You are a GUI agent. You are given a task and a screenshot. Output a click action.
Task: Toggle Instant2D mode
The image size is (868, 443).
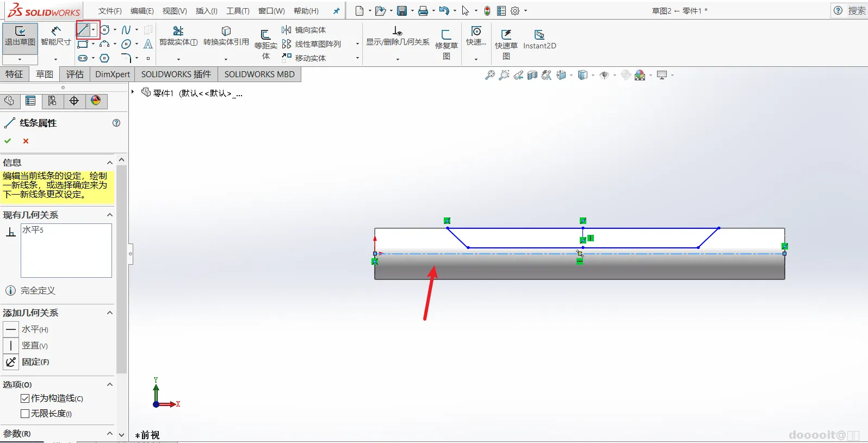pos(540,40)
